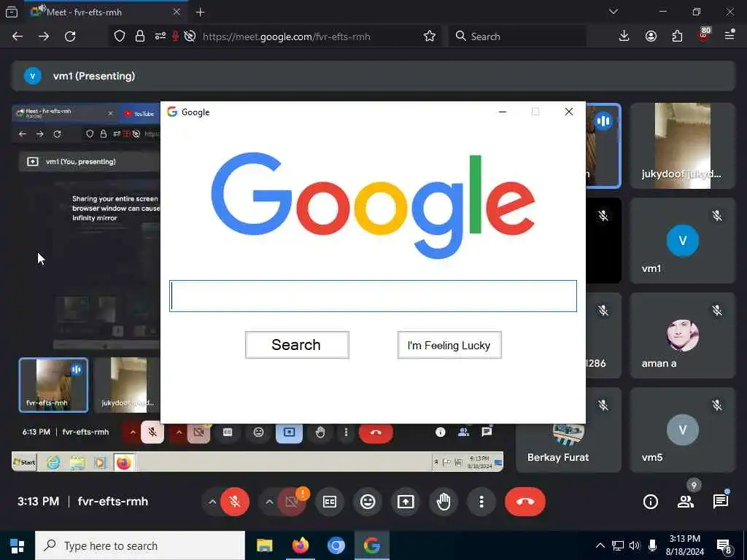747x560 pixels.
Task: Unmute the microphone in Meet controls
Action: tap(234, 502)
